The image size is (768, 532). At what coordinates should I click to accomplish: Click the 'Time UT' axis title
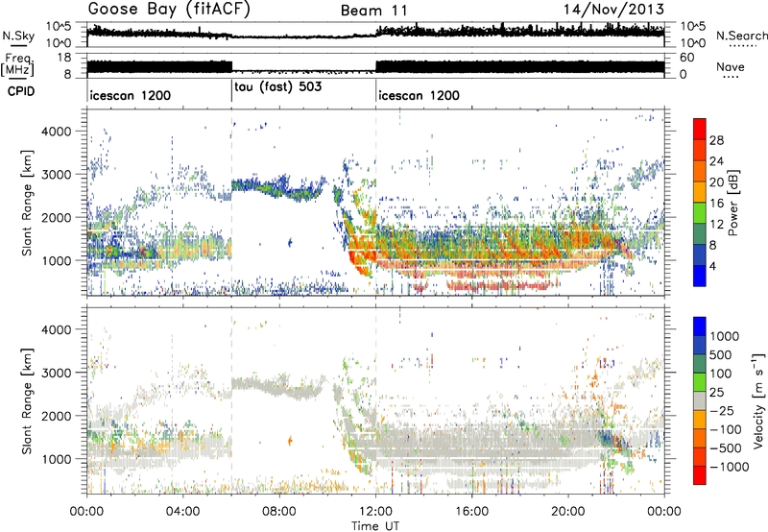(375, 526)
